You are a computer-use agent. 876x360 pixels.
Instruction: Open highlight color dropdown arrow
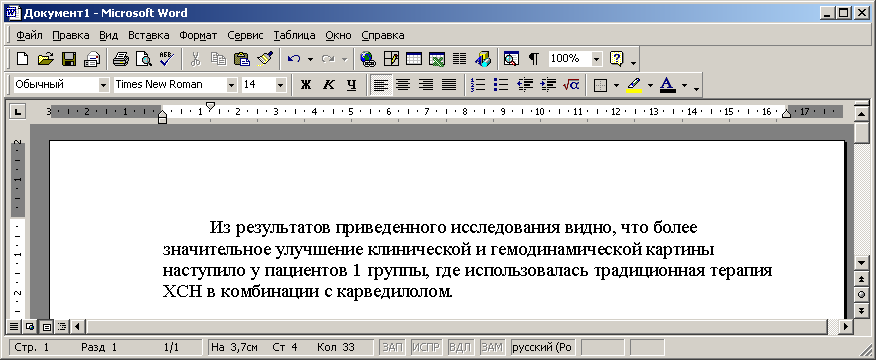click(650, 85)
